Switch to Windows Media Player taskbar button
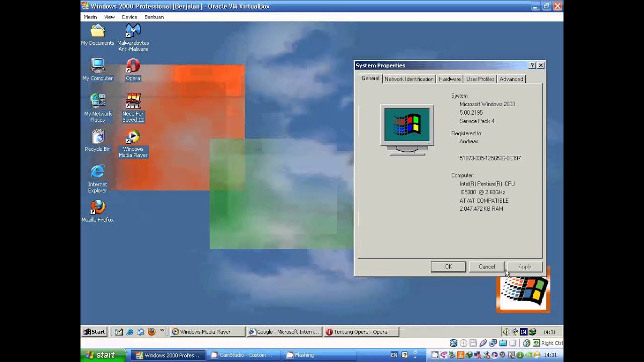644x362 pixels. 207,332
